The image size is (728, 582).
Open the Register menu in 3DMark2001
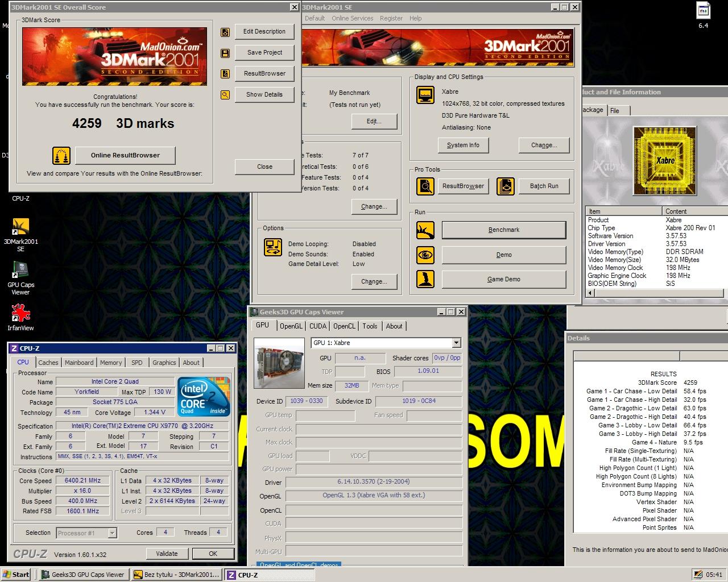tap(391, 18)
